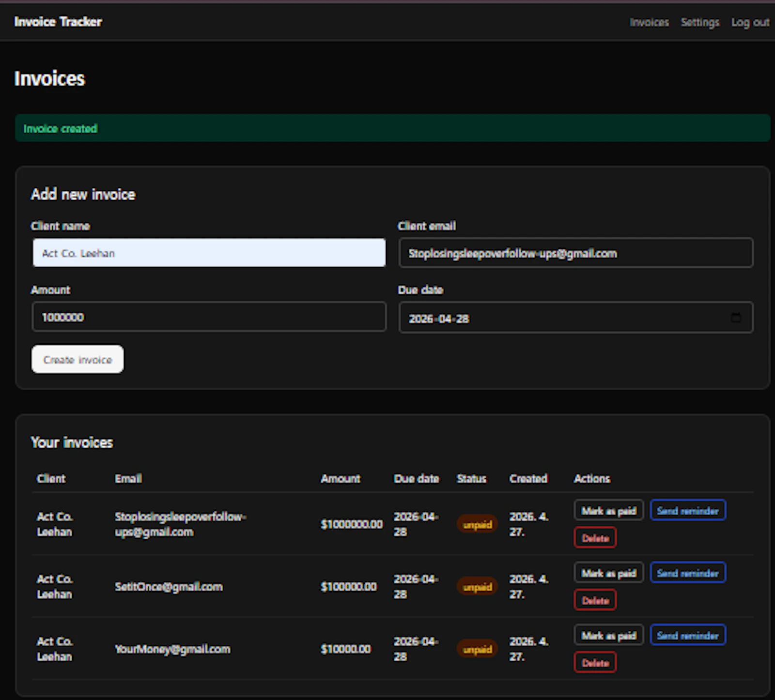Click unpaid badge in the YourMoney@gmail.com row
The image size is (775, 700).
click(x=477, y=649)
